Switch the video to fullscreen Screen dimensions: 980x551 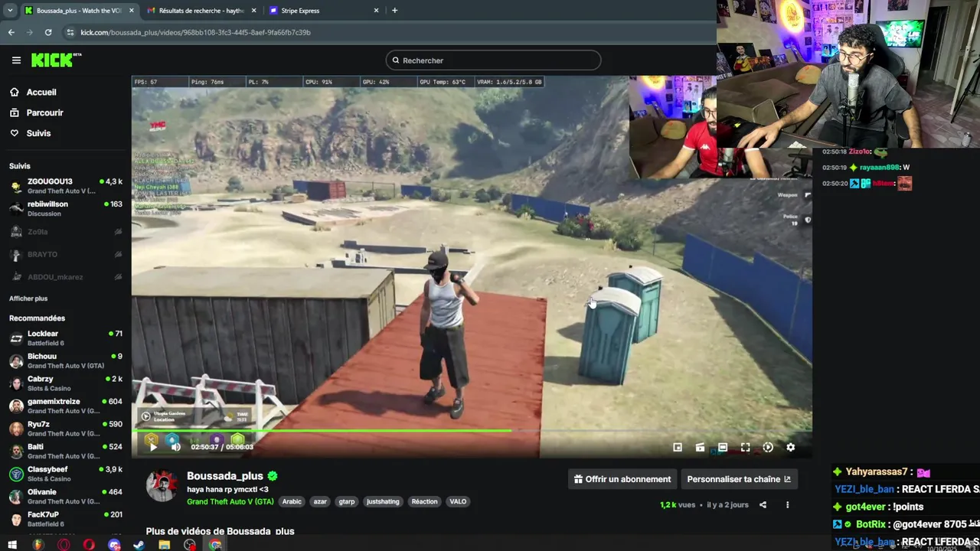[x=745, y=447]
